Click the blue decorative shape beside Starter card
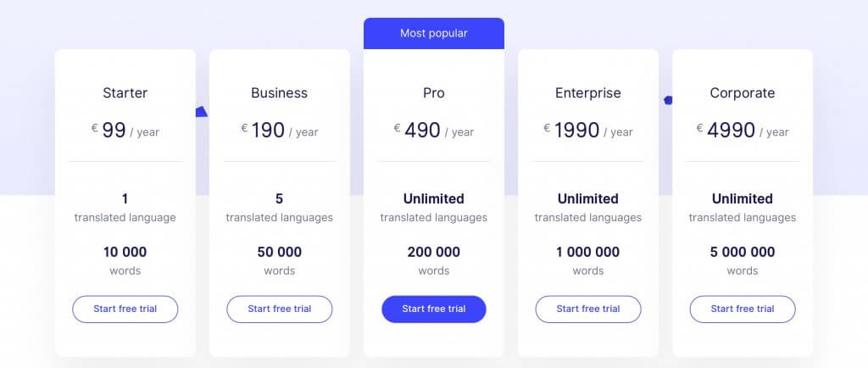Viewport: 868px width, 368px height. (202, 111)
